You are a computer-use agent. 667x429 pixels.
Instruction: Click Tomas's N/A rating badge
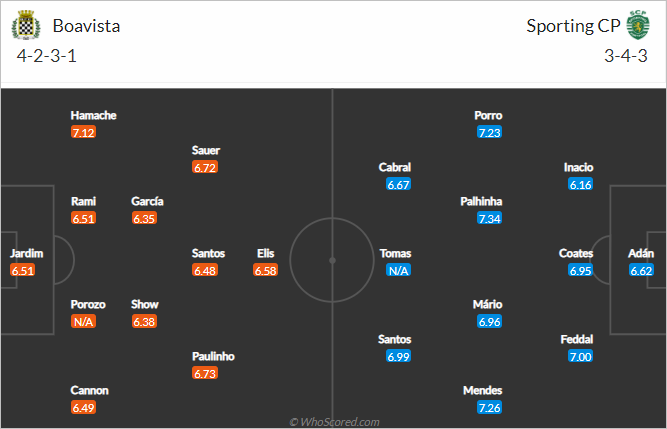tap(398, 270)
